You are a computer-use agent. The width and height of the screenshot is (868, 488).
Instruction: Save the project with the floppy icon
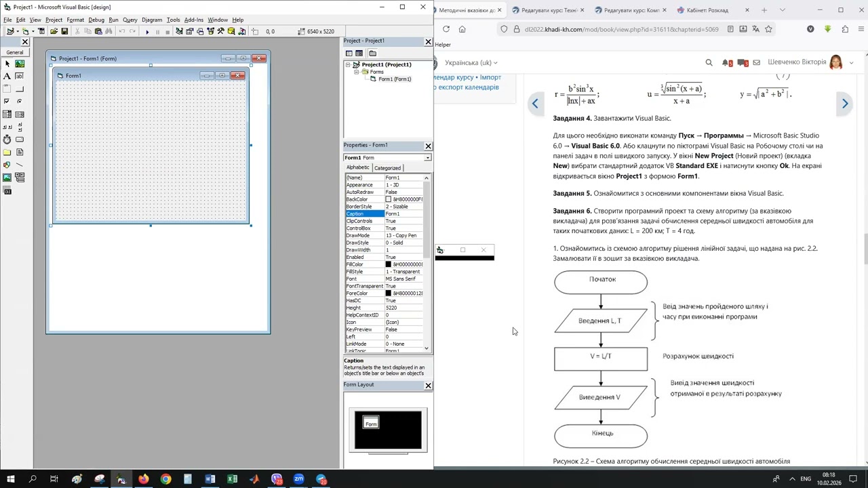click(x=64, y=31)
